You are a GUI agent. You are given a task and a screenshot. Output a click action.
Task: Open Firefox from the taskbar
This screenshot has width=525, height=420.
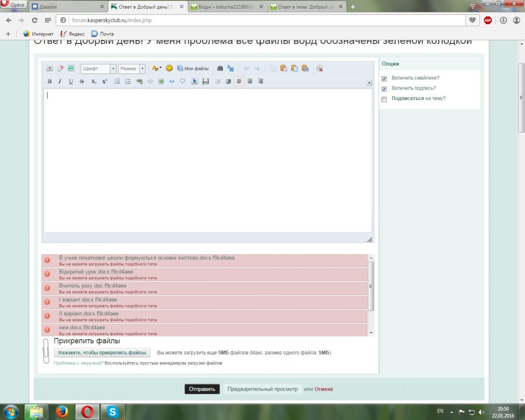(x=62, y=412)
